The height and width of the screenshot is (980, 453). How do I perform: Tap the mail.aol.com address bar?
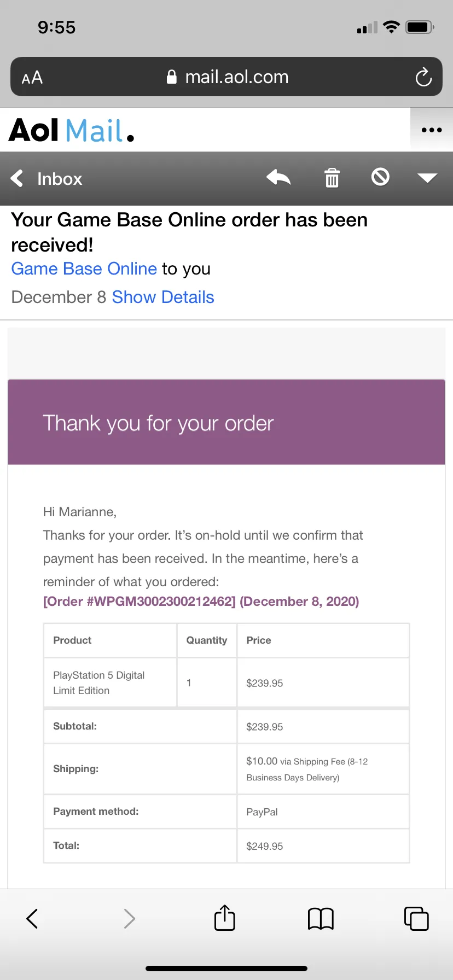click(226, 77)
